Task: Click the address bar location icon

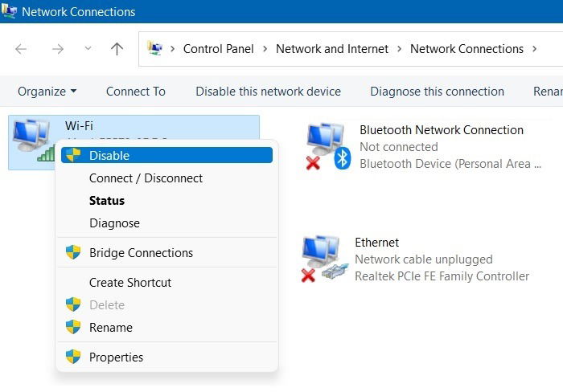Action: (154, 48)
